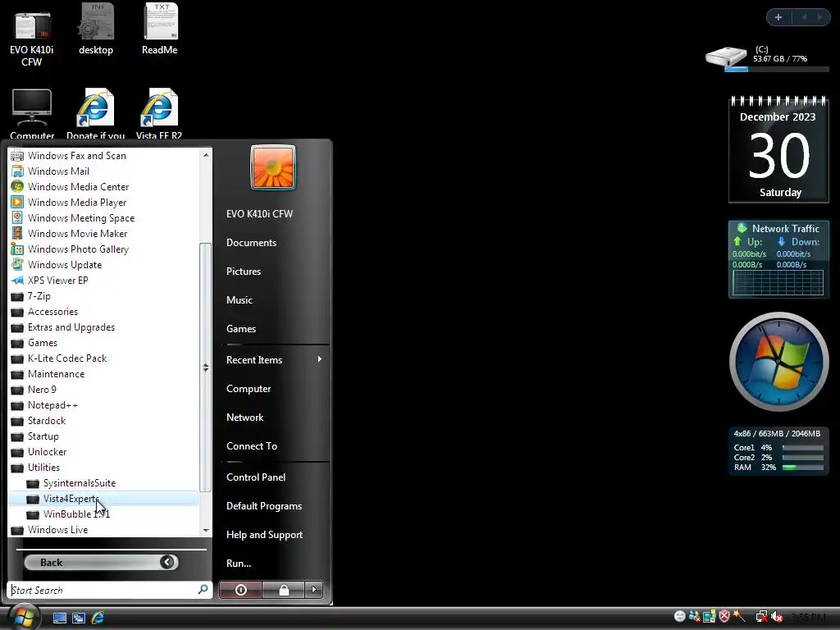Open Windows Photo Gallery
This screenshot has width=840, height=630.
click(103, 249)
